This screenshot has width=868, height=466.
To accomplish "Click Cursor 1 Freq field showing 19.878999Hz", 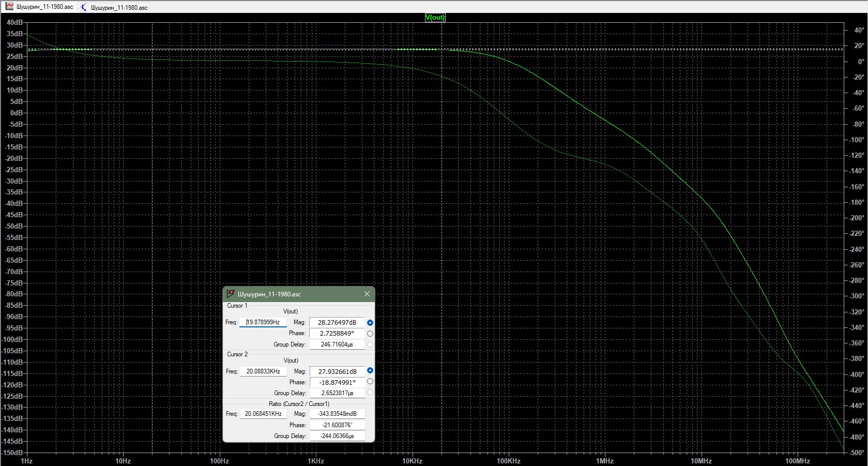I will pyautogui.click(x=263, y=322).
